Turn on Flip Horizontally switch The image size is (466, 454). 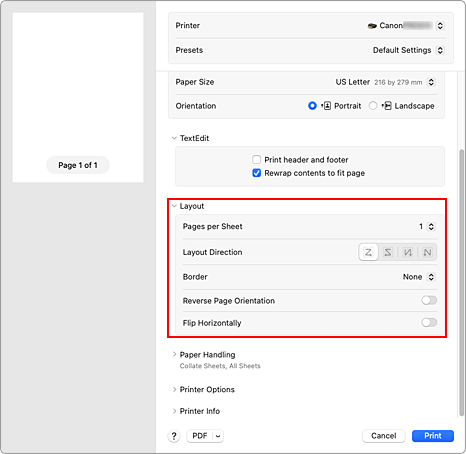(429, 323)
